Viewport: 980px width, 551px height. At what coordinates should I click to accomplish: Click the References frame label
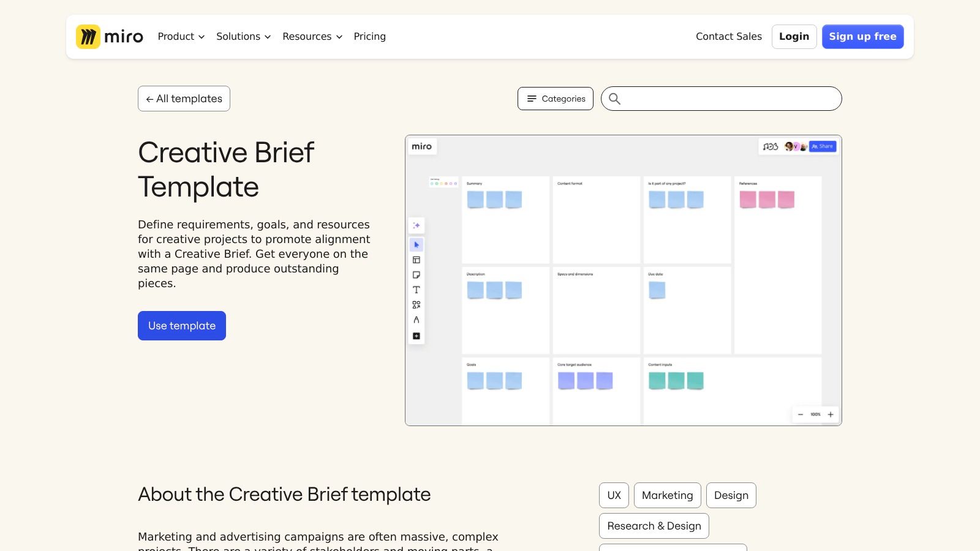[x=748, y=184]
